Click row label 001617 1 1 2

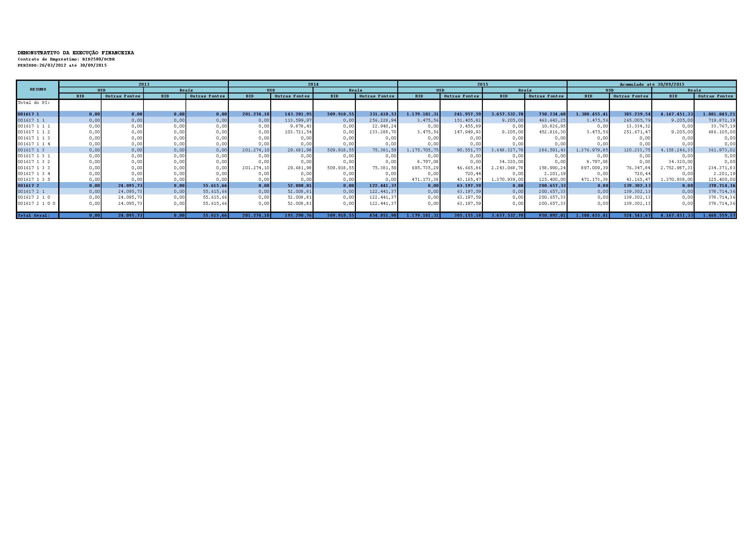34,132
